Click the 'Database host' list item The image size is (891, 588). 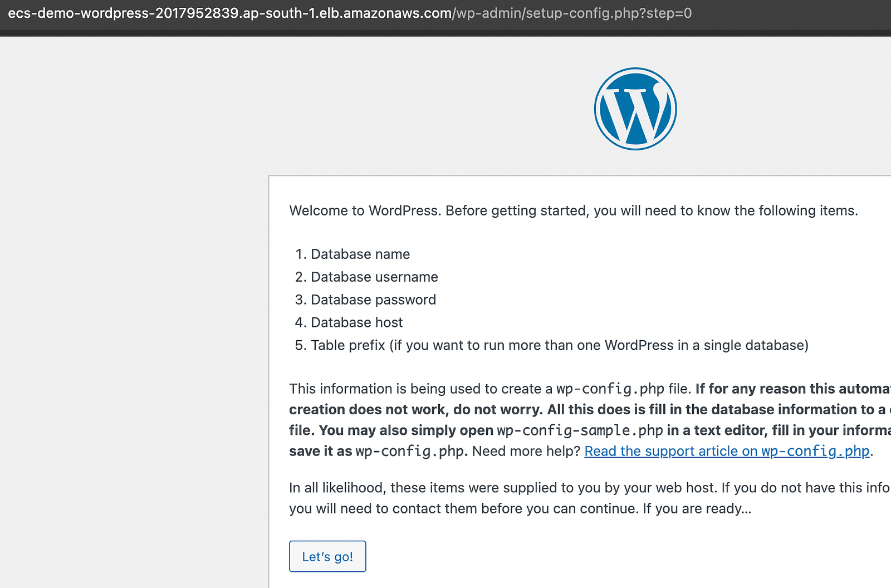click(x=356, y=322)
